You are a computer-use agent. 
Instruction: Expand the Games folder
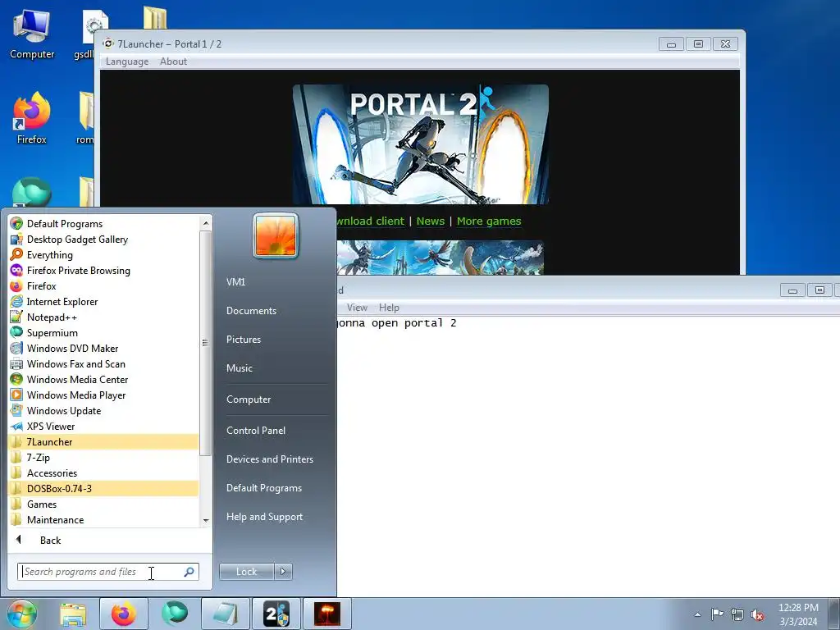pos(104,504)
